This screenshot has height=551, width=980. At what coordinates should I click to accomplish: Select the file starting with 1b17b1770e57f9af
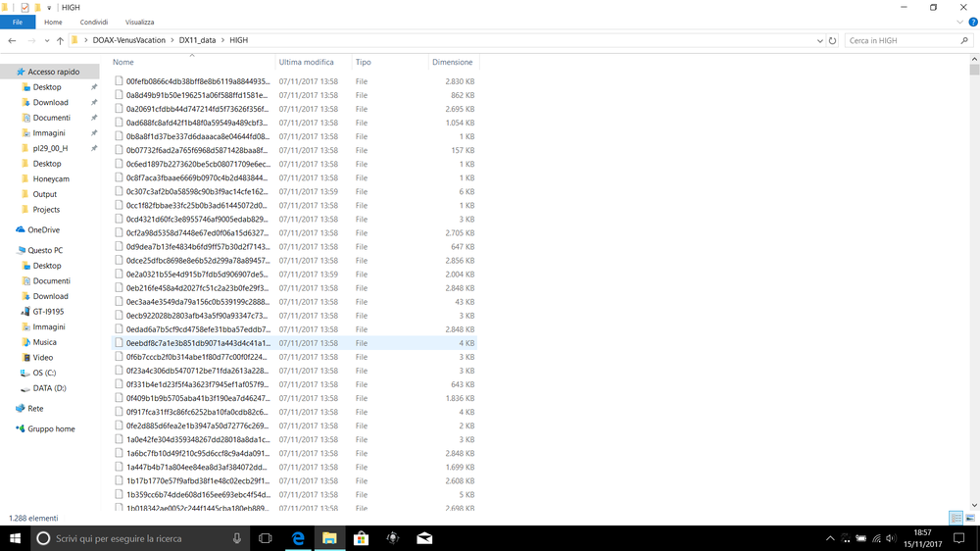coord(294,480)
